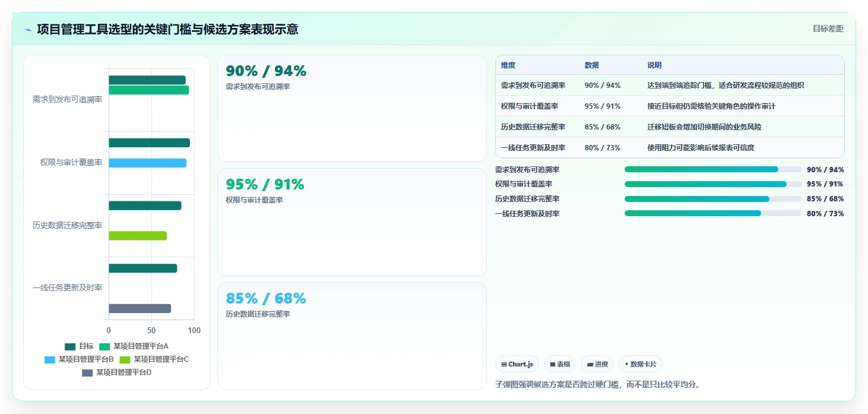Click progress value 90% / 94%

pos(825,170)
